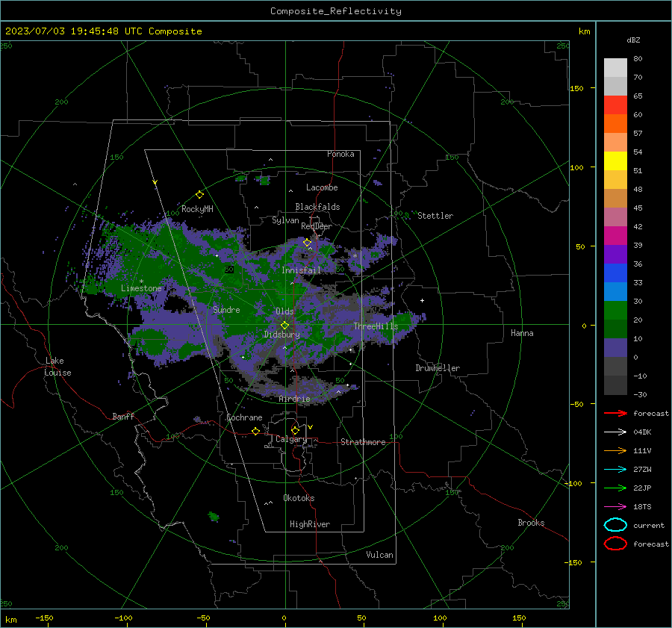The width and height of the screenshot is (672, 628).
Task: Click the asterisk marker above Limestone
Action: tap(141, 282)
